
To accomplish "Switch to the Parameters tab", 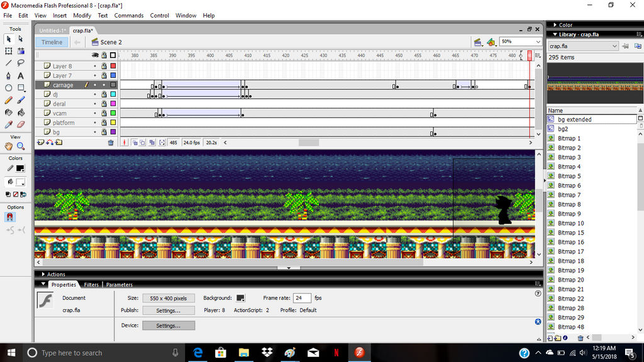I will pyautogui.click(x=119, y=285).
